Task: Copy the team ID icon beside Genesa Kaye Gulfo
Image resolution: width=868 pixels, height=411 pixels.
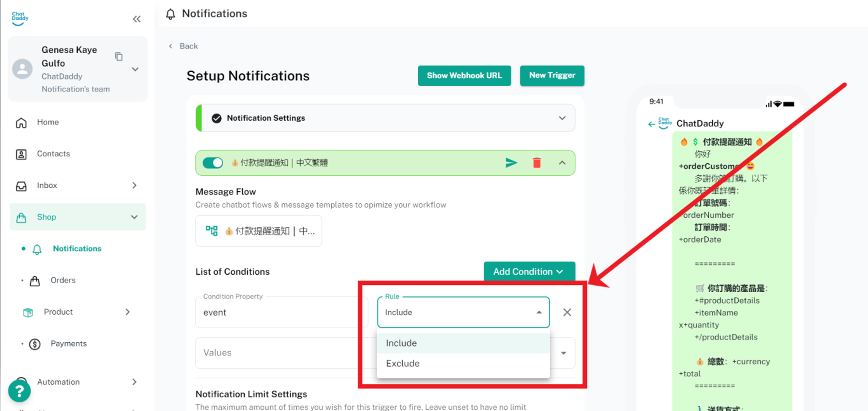Action: click(118, 56)
